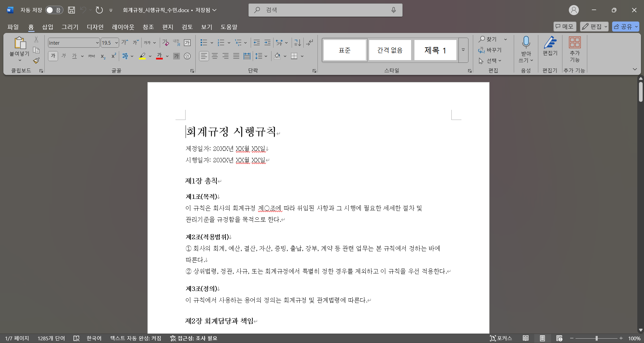Switch to Web Layout view

(x=559, y=338)
